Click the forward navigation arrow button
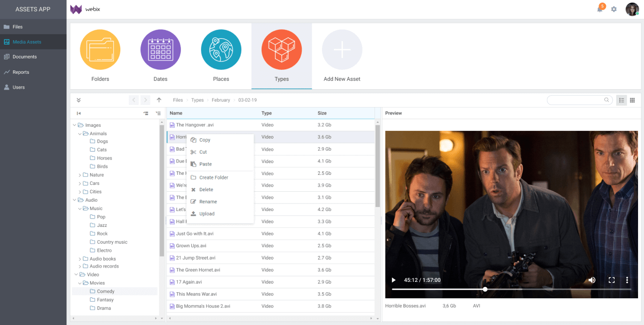 pyautogui.click(x=145, y=100)
